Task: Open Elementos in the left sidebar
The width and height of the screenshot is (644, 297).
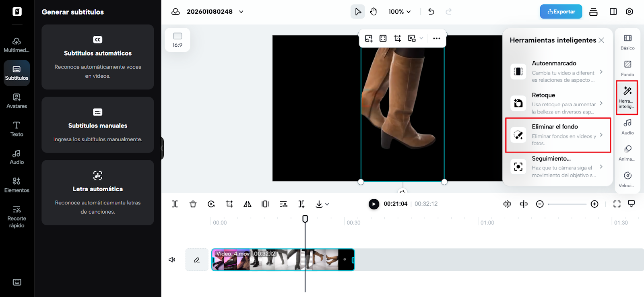Action: click(x=17, y=185)
